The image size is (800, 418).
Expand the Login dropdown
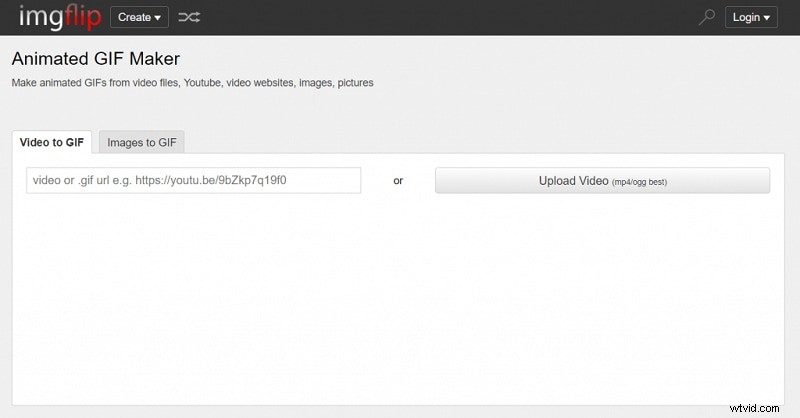pyautogui.click(x=751, y=17)
